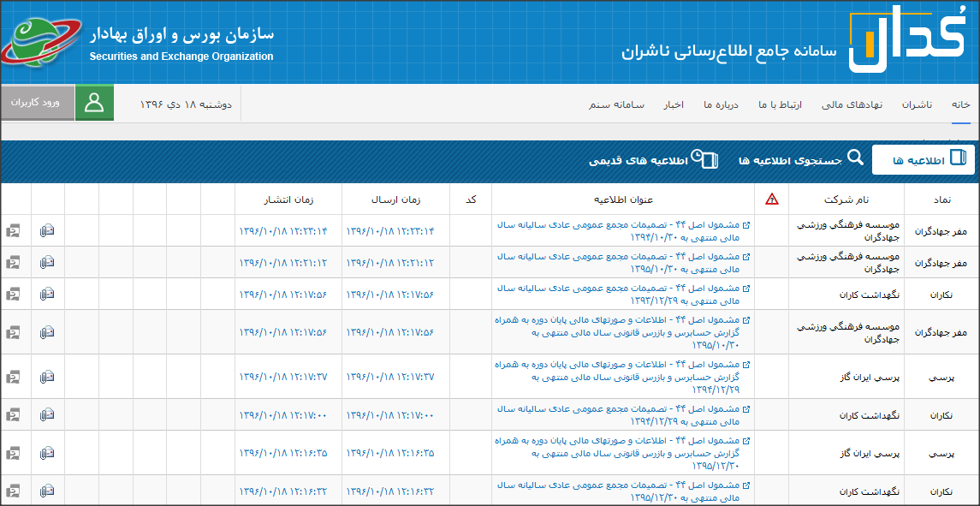The width and height of the screenshot is (980, 506).
Task: Click the زمان انتشار column header
Action: tap(288, 199)
